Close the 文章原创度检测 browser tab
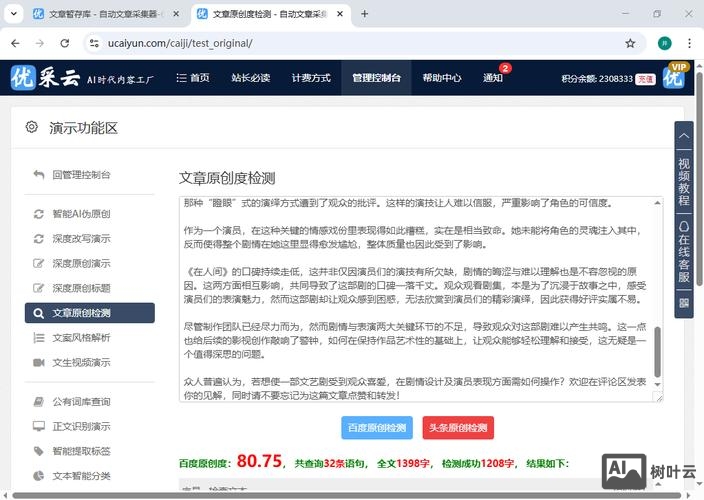The image size is (704, 500). pos(340,14)
